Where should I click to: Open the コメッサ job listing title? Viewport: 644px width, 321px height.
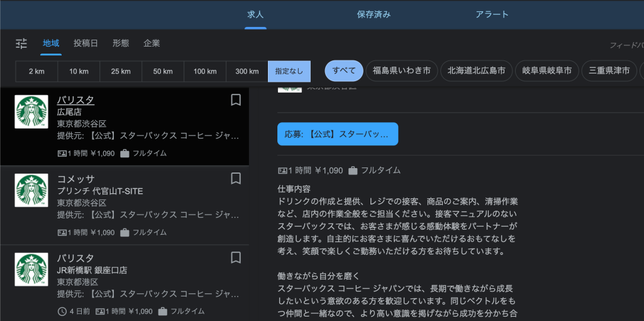[x=75, y=179]
